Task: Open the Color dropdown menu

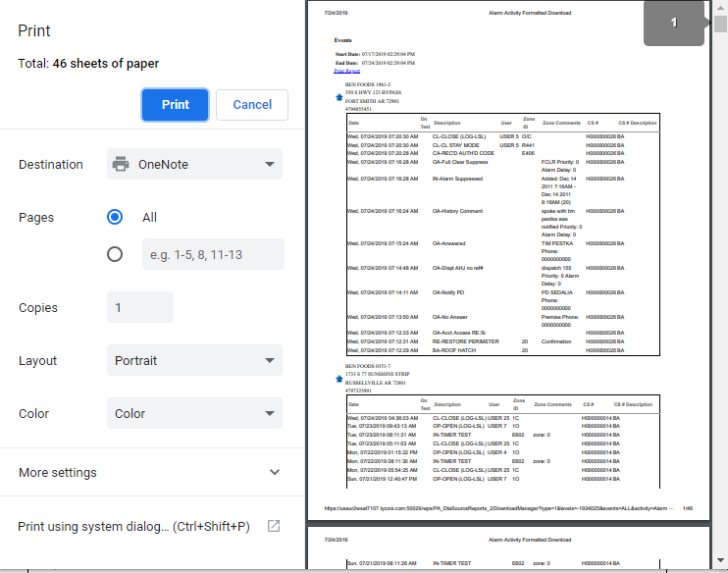Action: tap(194, 414)
